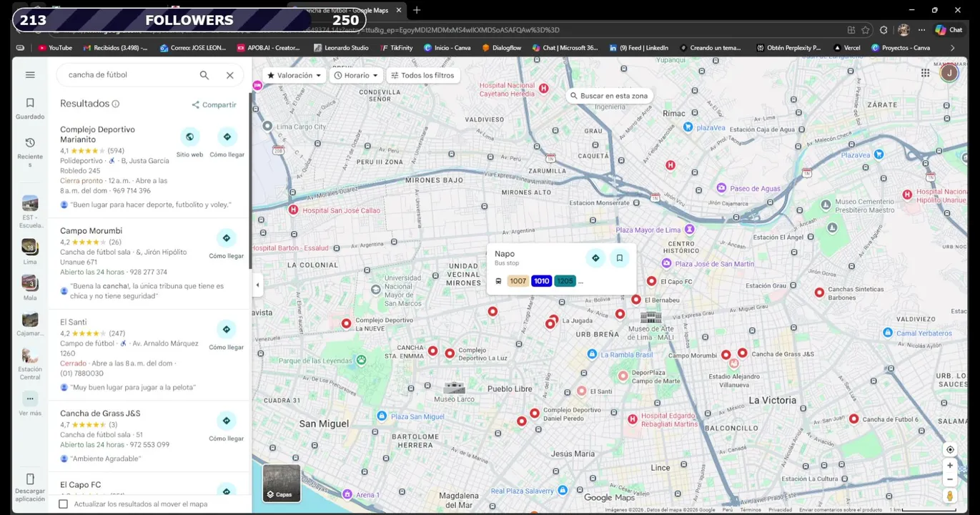The width and height of the screenshot is (980, 515).
Task: Select bus line 1205 badge
Action: pos(565,281)
